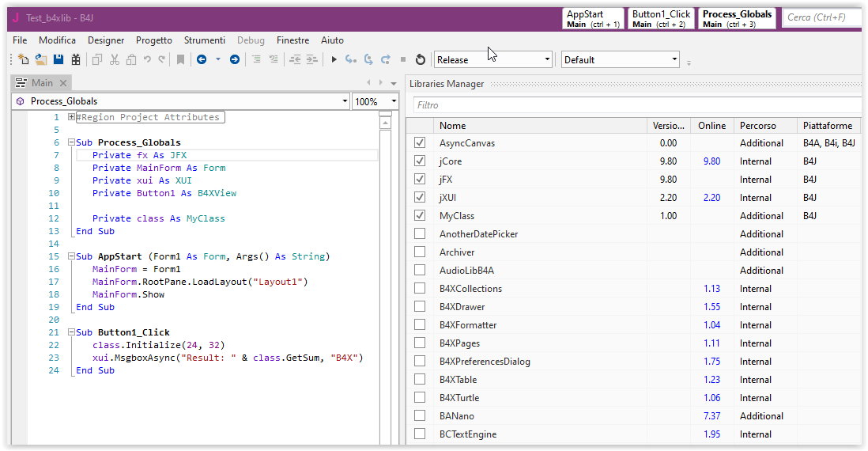This screenshot has width=868, height=451.
Task: Check the BANano library checkbox
Action: tap(420, 416)
